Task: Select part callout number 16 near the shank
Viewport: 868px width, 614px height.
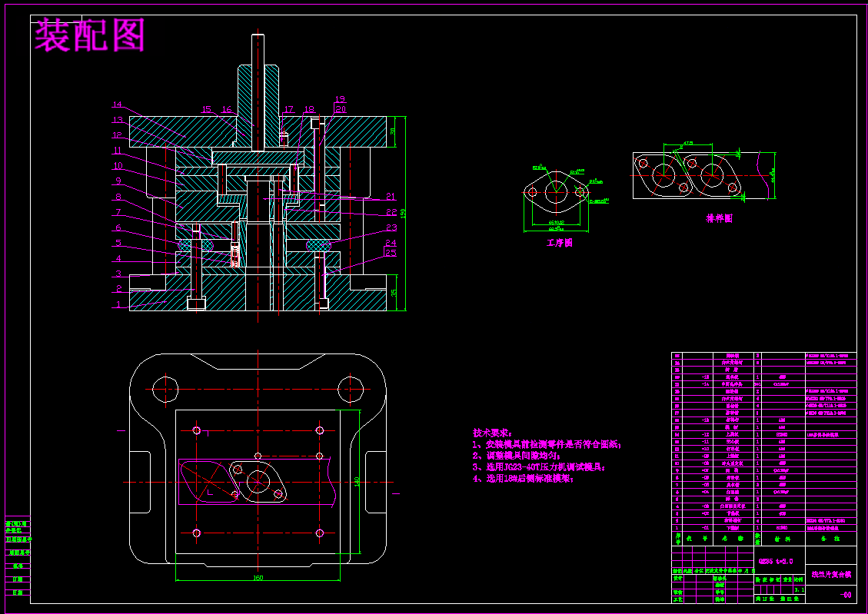Action: (227, 110)
